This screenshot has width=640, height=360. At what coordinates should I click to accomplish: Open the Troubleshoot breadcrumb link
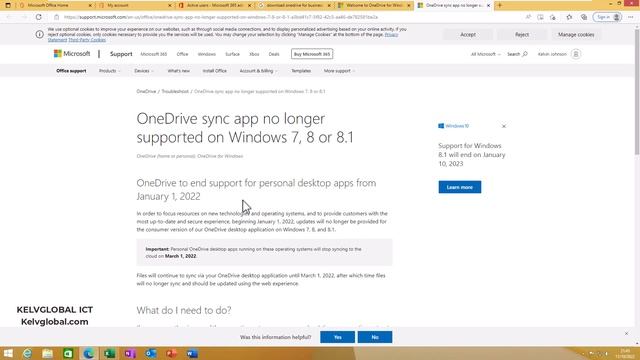(x=175, y=91)
